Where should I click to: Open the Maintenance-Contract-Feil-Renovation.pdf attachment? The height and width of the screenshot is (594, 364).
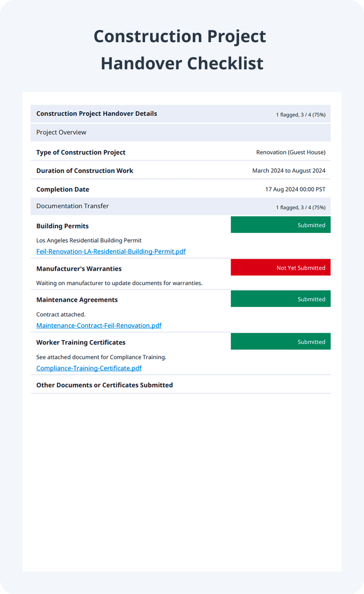coord(99,326)
